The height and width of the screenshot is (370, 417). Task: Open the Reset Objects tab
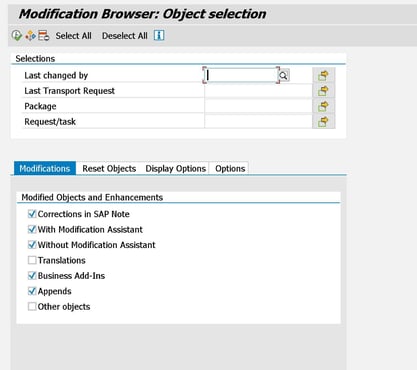(109, 168)
